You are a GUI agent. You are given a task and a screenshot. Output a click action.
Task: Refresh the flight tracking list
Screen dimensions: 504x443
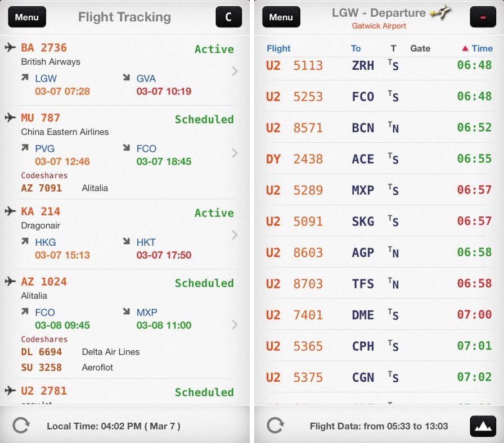[x=21, y=426]
